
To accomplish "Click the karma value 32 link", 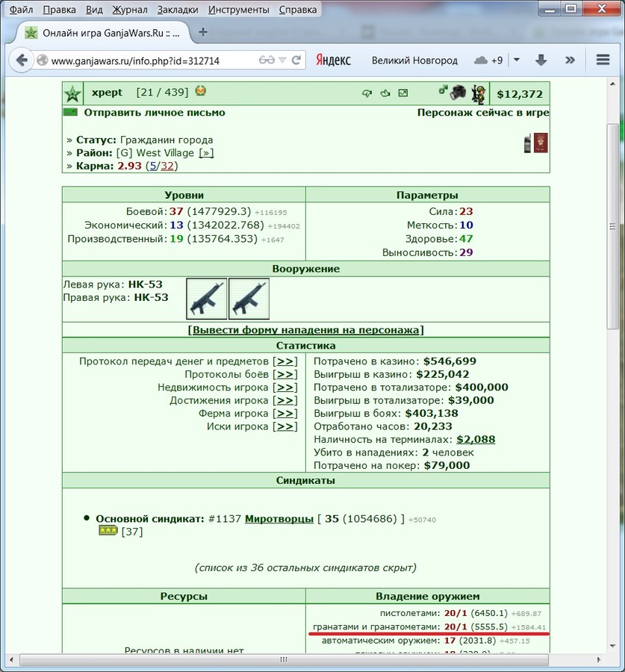I will [167, 166].
